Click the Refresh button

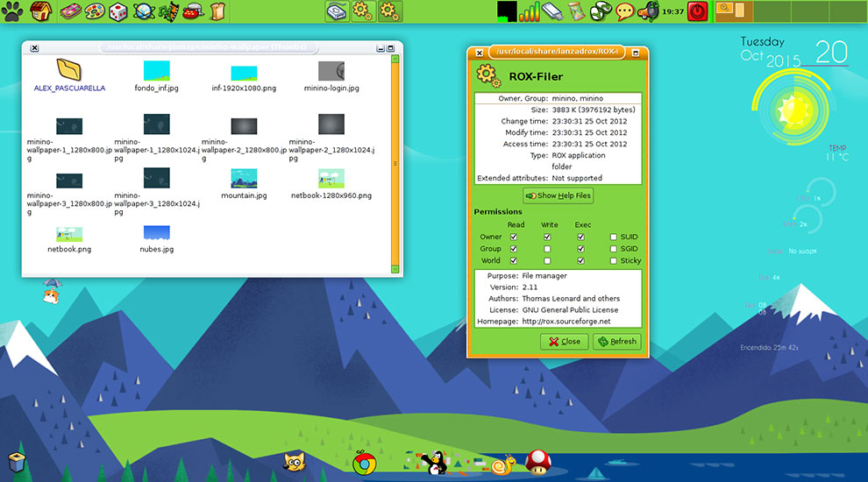tap(617, 342)
